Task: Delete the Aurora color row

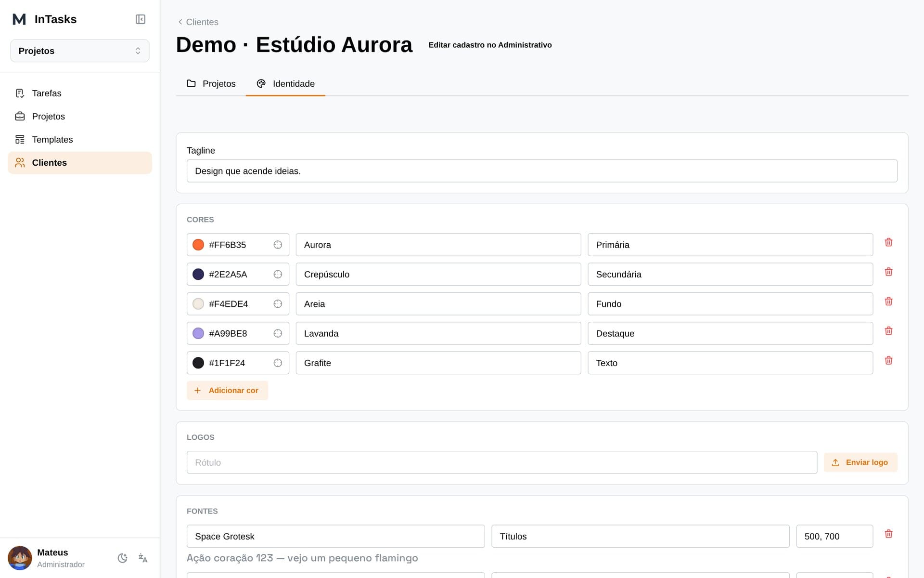Action: (888, 242)
